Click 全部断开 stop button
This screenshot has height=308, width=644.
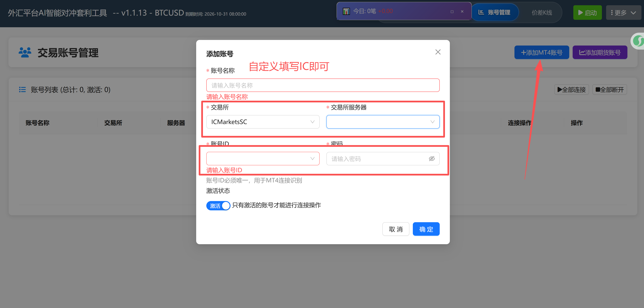[609, 90]
